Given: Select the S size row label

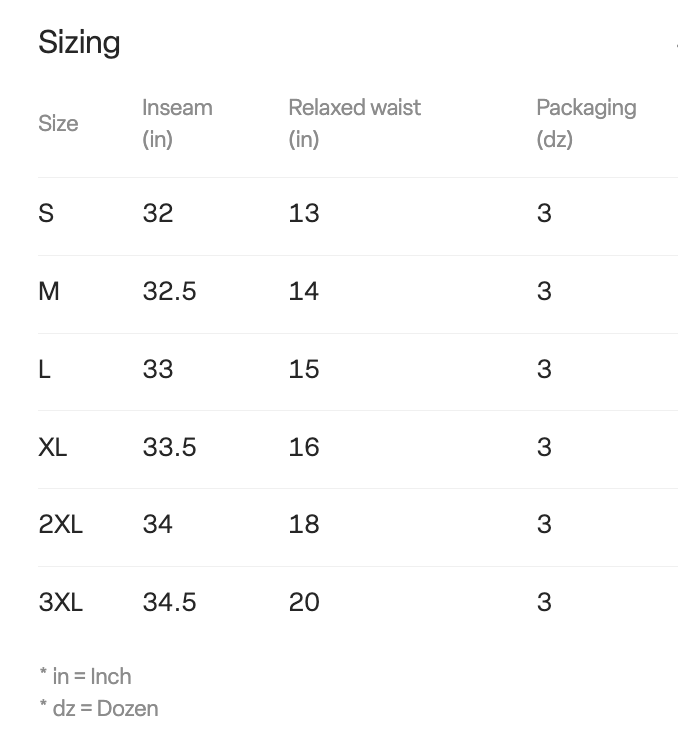Looking at the screenshot, I should [x=46, y=213].
